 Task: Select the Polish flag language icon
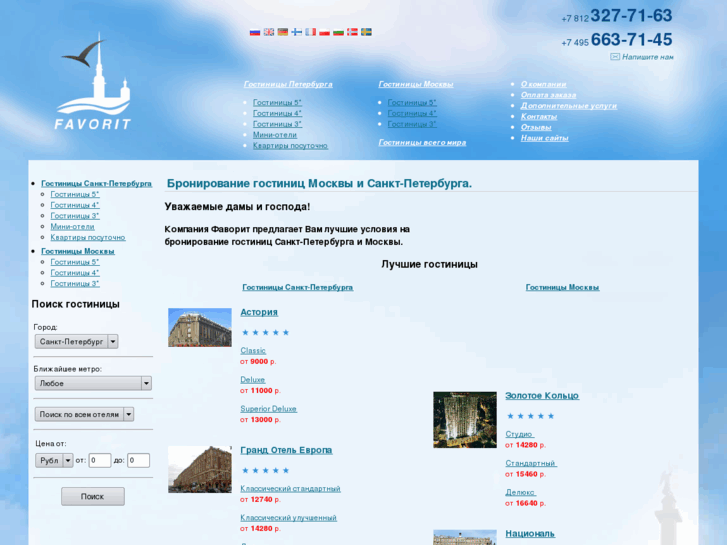click(324, 32)
